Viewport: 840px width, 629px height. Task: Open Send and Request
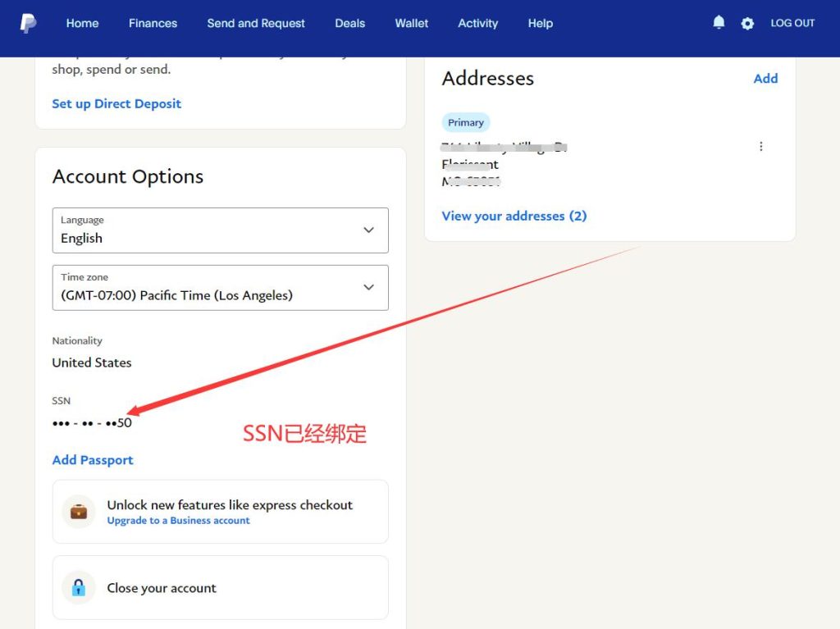[256, 23]
